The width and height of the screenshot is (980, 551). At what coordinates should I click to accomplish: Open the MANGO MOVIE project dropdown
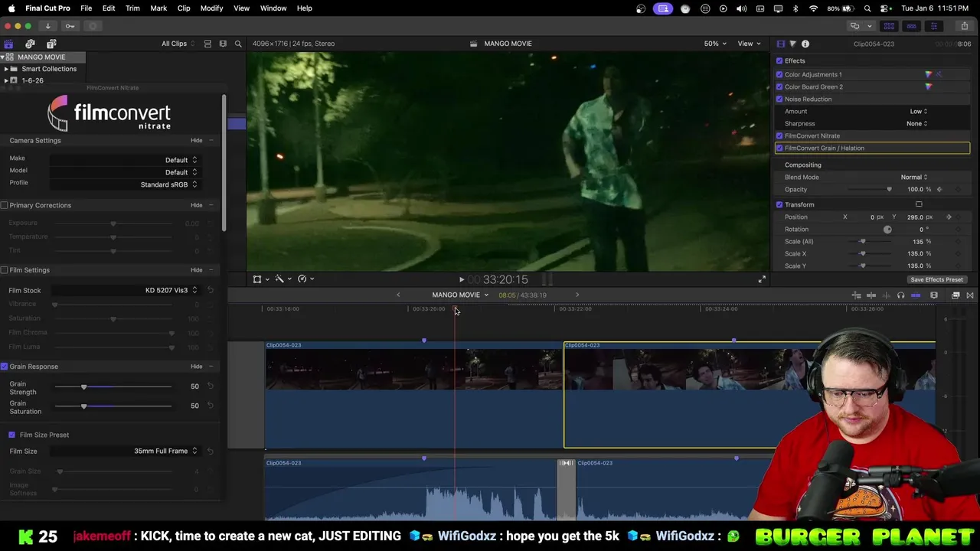pos(460,295)
